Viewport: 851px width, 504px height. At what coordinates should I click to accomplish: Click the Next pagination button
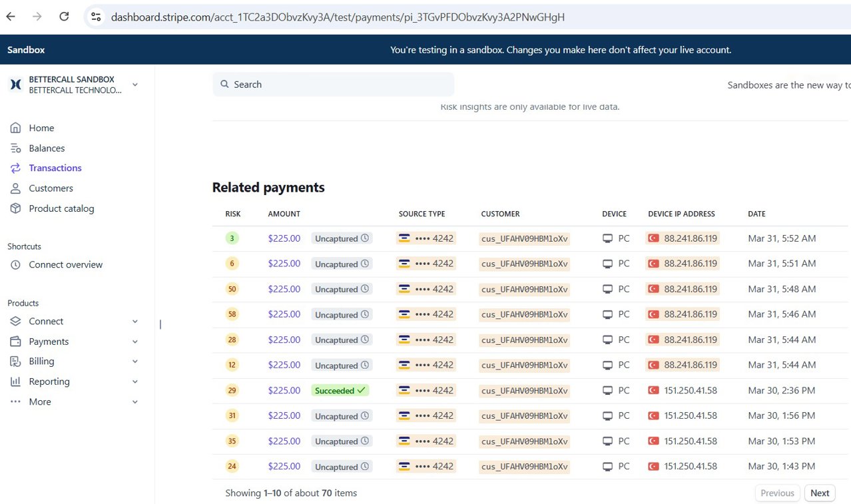[x=820, y=493]
